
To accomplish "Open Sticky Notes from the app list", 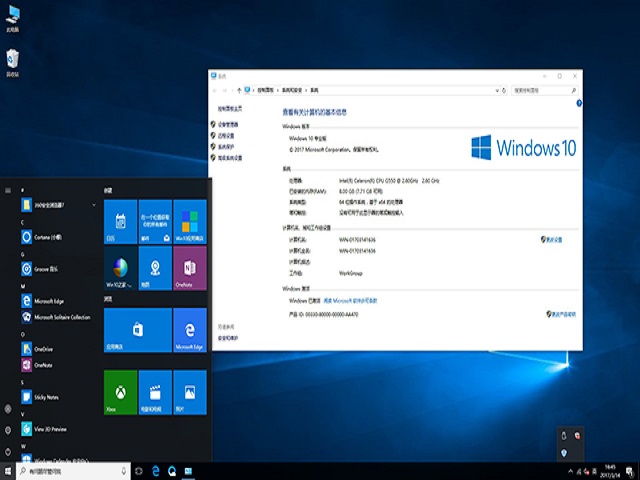I will [48, 397].
